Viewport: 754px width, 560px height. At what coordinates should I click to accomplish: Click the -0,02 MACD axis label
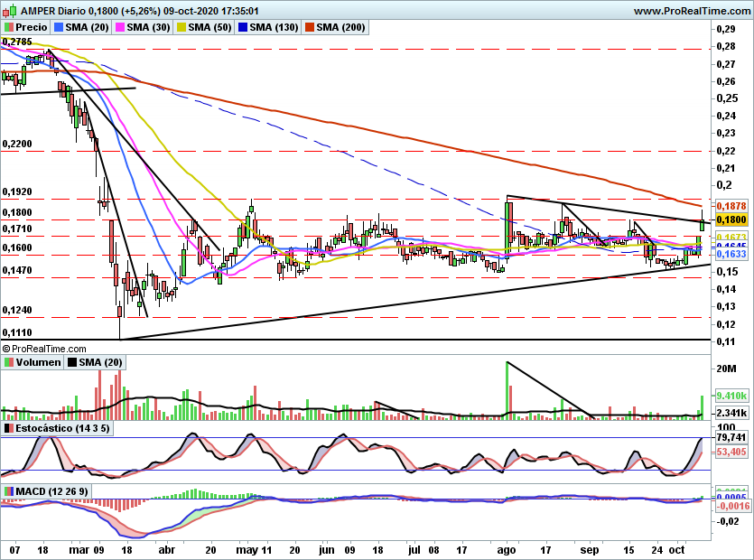point(728,521)
